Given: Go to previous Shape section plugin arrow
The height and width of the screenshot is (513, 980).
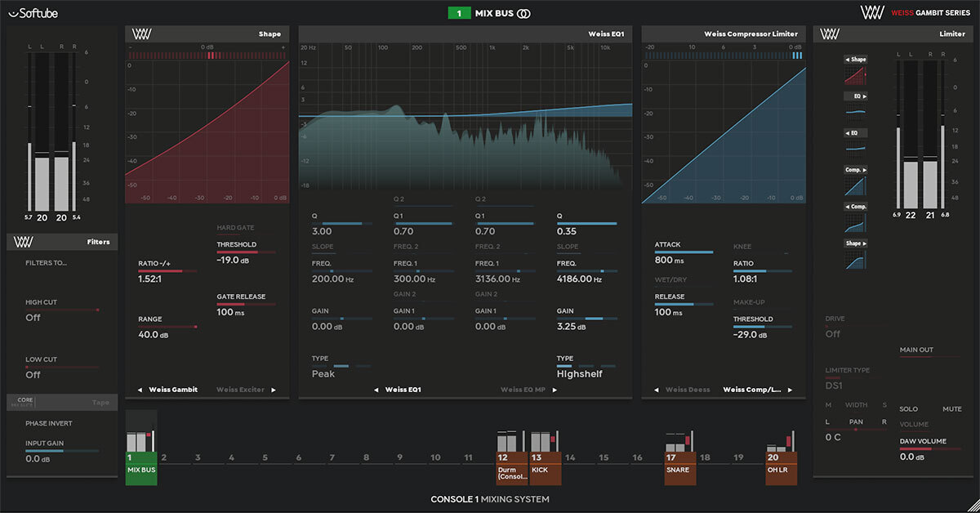Looking at the screenshot, I should pos(140,390).
